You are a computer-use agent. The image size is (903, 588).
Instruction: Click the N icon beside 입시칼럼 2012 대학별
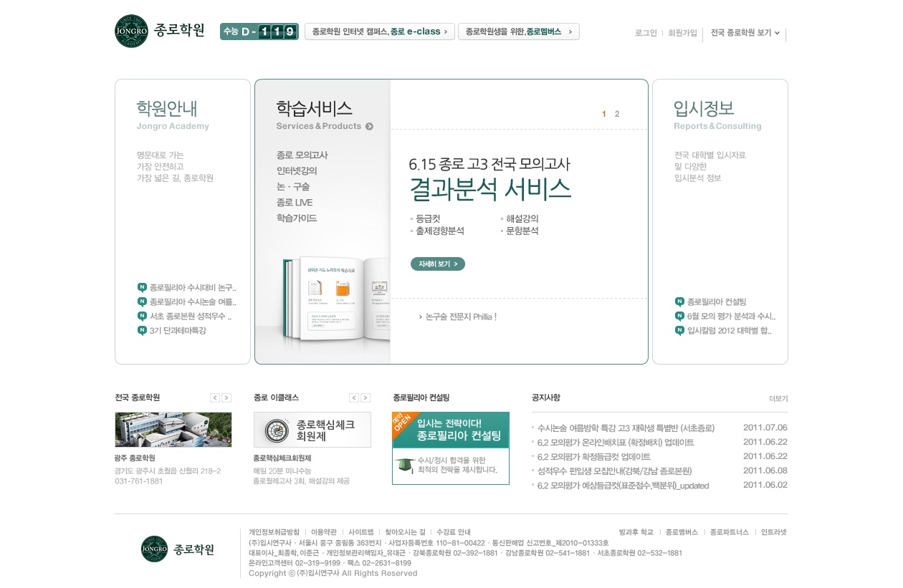click(679, 330)
